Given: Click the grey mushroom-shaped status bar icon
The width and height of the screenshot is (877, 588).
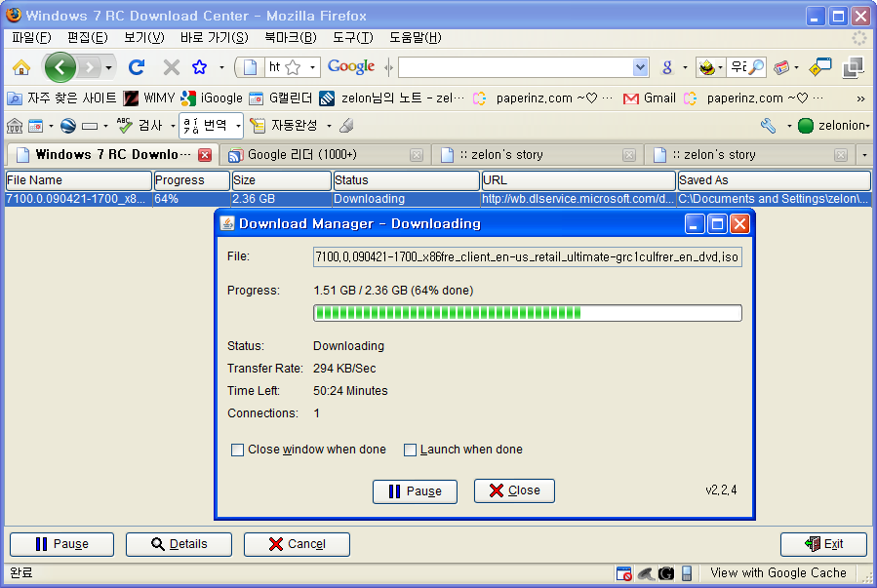Looking at the screenshot, I should [x=646, y=573].
